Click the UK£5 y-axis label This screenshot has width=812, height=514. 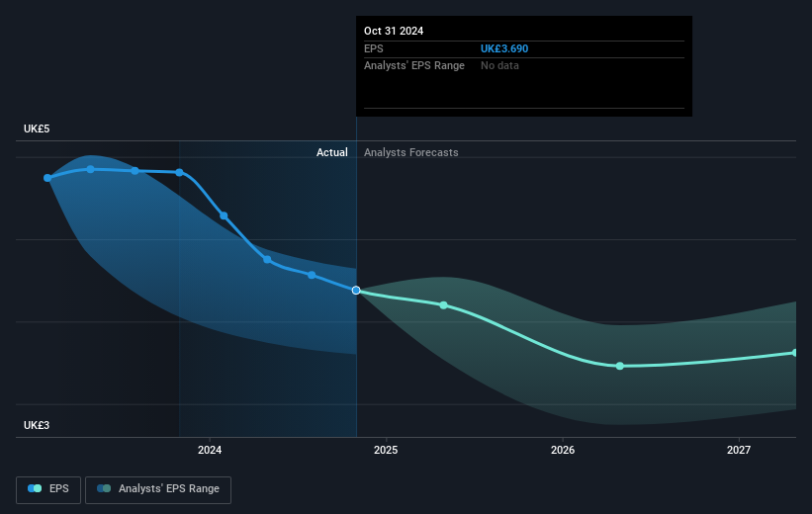pos(37,128)
